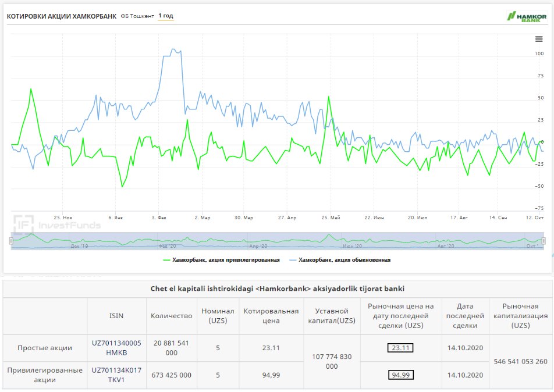
Task: Select the 1 год period tab
Action: (166, 16)
